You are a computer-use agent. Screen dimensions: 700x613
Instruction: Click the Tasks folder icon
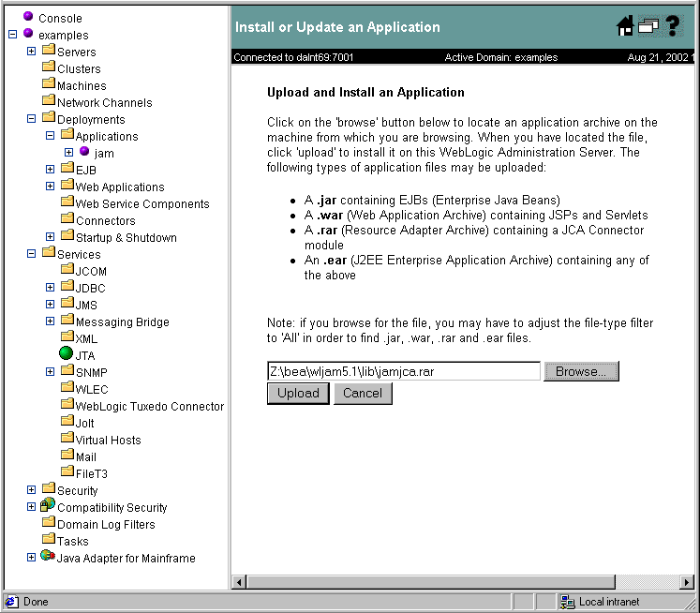[48, 538]
